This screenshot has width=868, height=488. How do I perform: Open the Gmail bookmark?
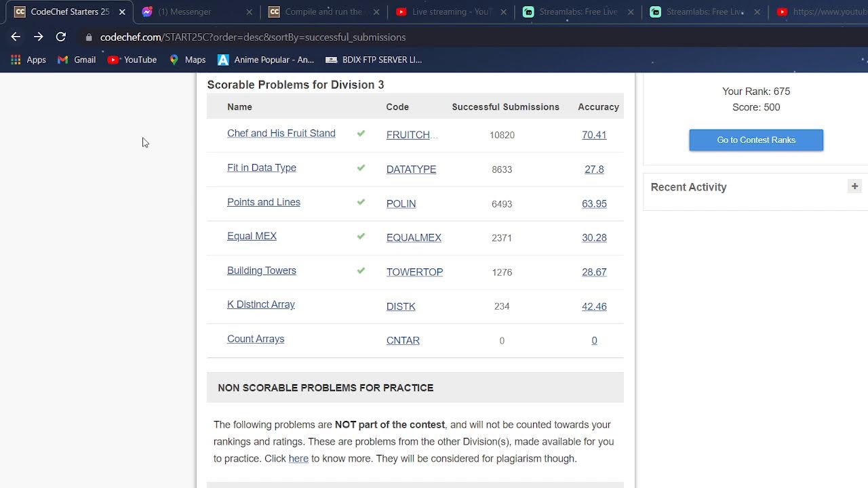(x=77, y=60)
